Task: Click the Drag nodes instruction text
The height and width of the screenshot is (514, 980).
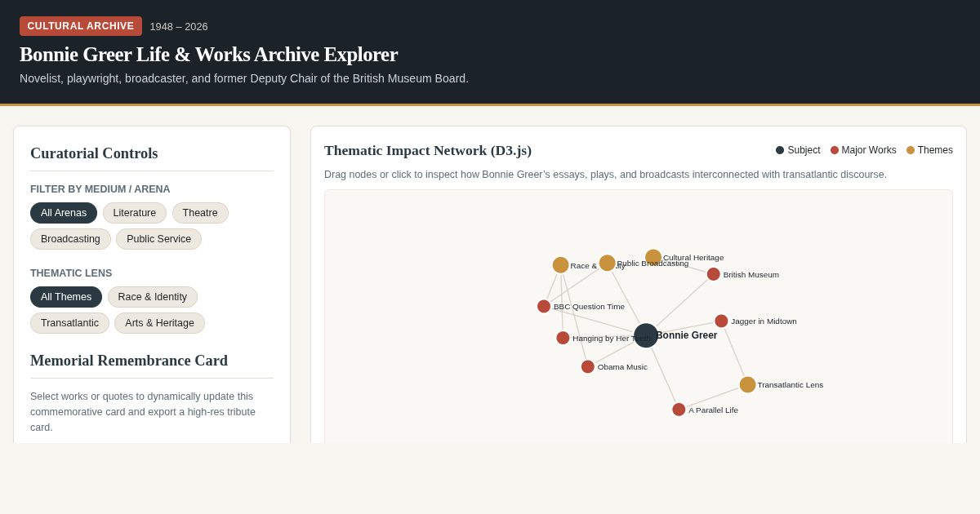Action: point(605,175)
